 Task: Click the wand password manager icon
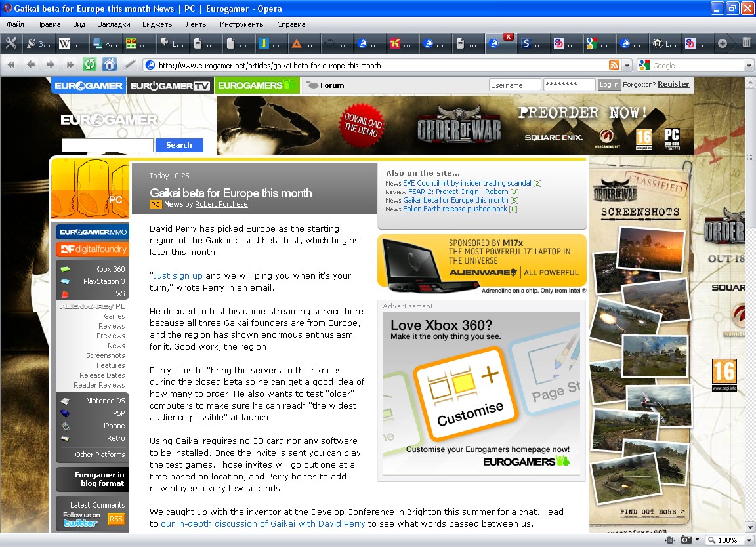pyautogui.click(x=129, y=64)
